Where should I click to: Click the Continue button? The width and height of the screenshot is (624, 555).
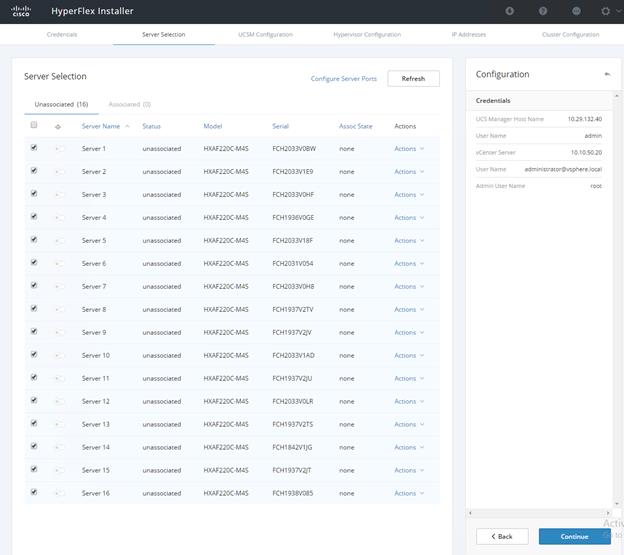point(575,536)
